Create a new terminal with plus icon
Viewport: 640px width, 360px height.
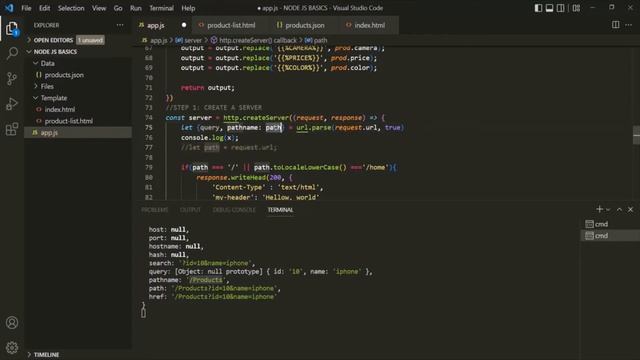pos(599,209)
